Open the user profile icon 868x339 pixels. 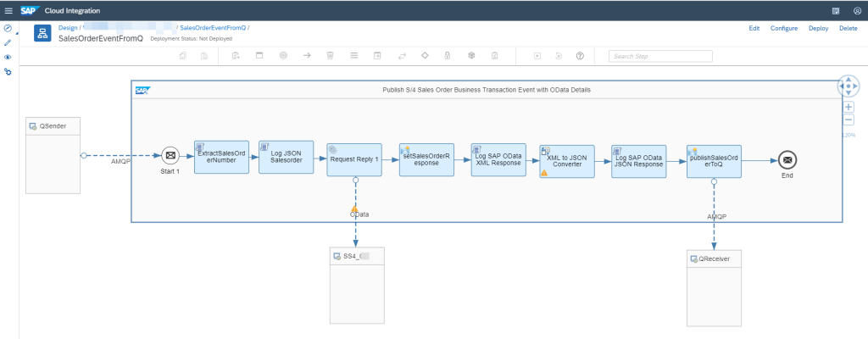tap(858, 10)
